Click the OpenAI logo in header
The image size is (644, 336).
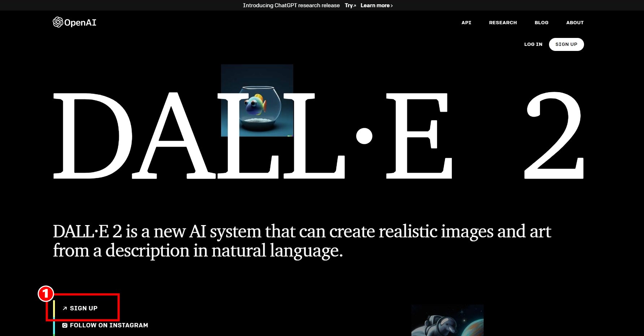click(x=74, y=22)
